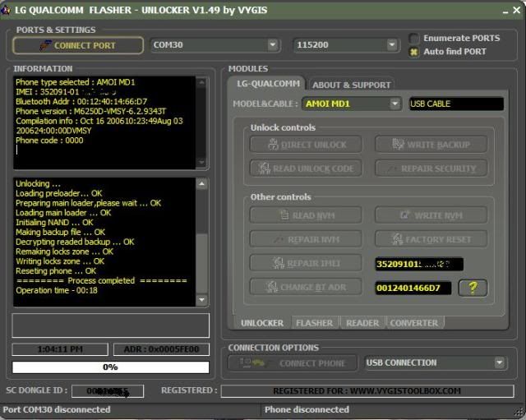This screenshot has width=526, height=420.
Task: Open the 115200 baud rate dropdown
Action: tap(391, 44)
